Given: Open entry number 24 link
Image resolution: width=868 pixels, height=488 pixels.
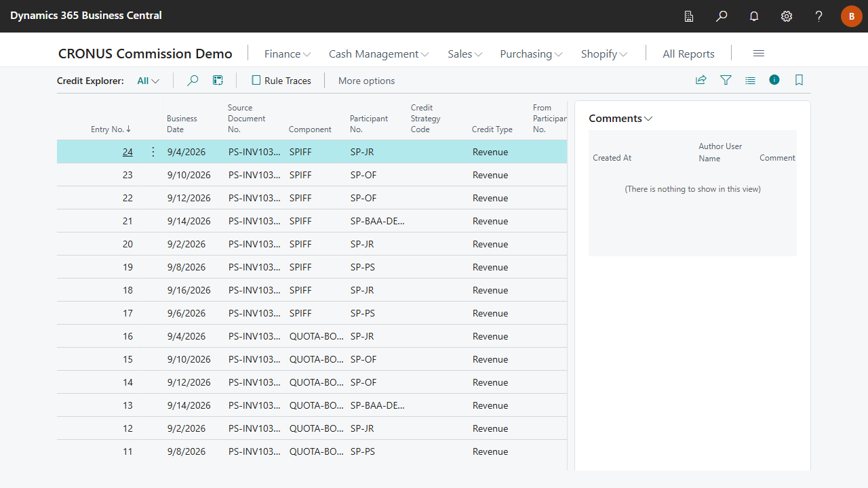Looking at the screenshot, I should [x=127, y=152].
